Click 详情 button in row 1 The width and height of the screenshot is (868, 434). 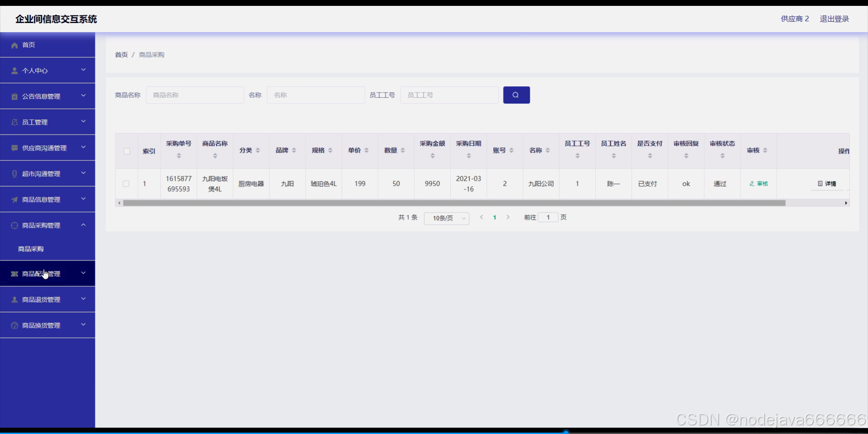(827, 184)
